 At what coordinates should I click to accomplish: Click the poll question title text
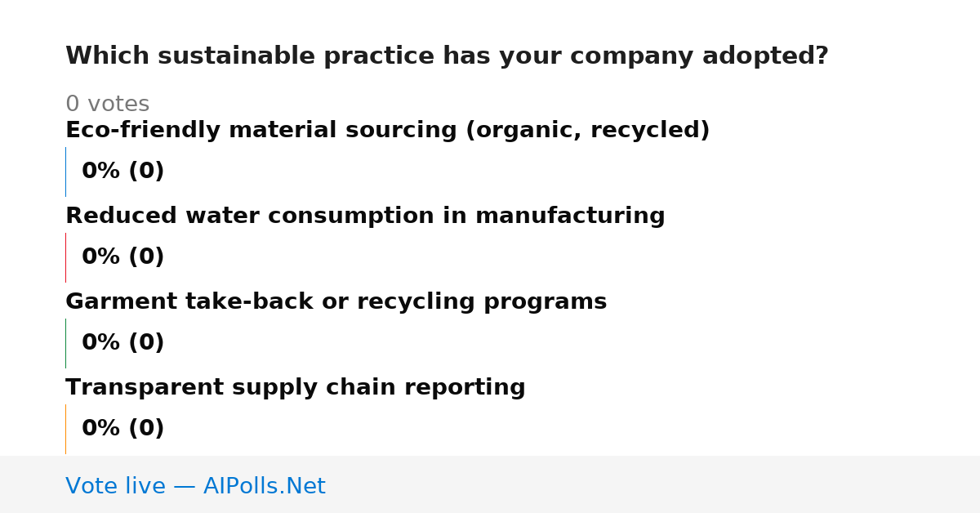click(x=447, y=56)
